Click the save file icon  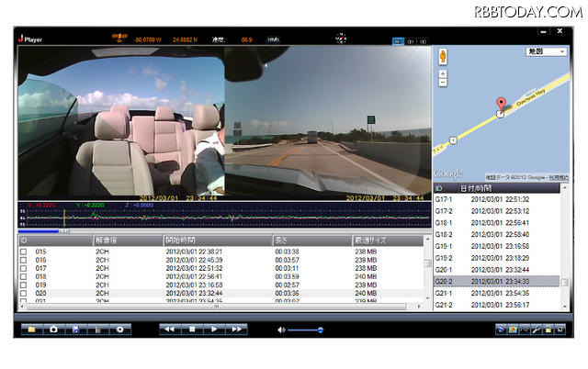click(75, 329)
